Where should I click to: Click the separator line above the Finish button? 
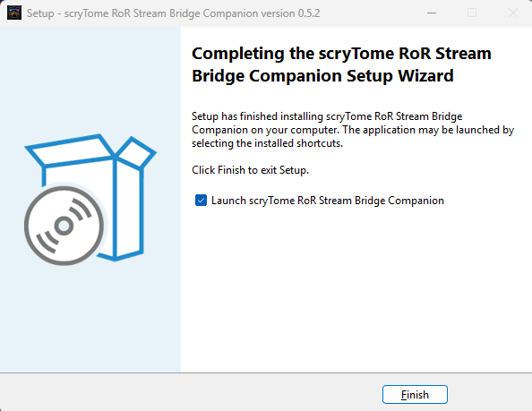pos(266,373)
